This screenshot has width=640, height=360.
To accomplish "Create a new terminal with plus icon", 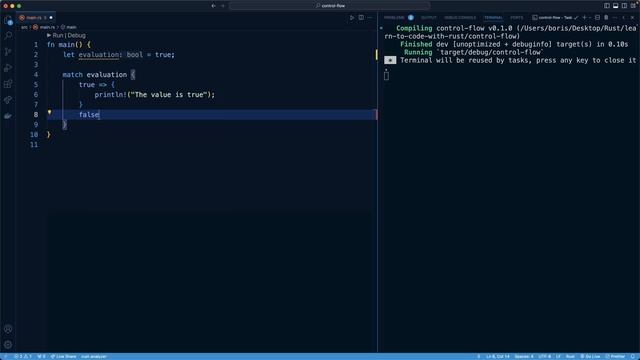I will (584, 18).
